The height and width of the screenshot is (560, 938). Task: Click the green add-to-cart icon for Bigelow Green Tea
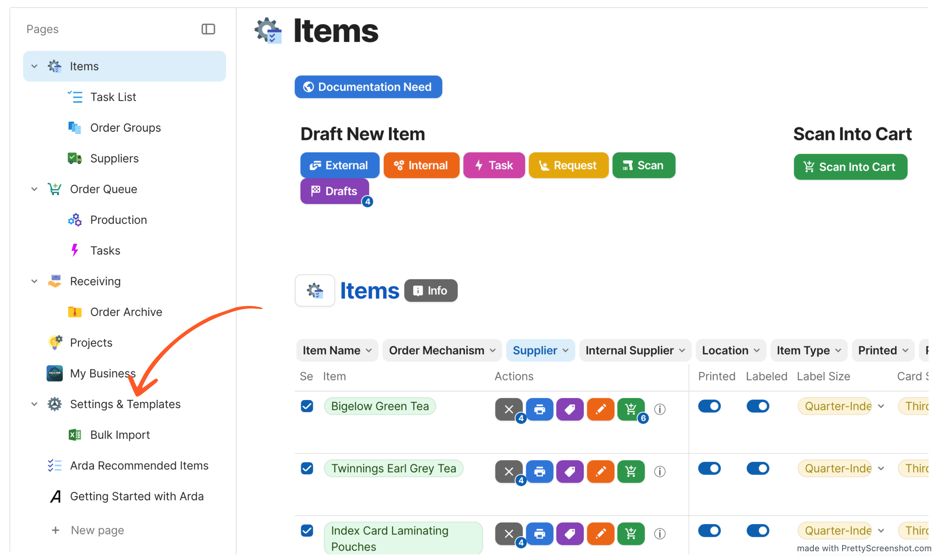pyautogui.click(x=631, y=409)
